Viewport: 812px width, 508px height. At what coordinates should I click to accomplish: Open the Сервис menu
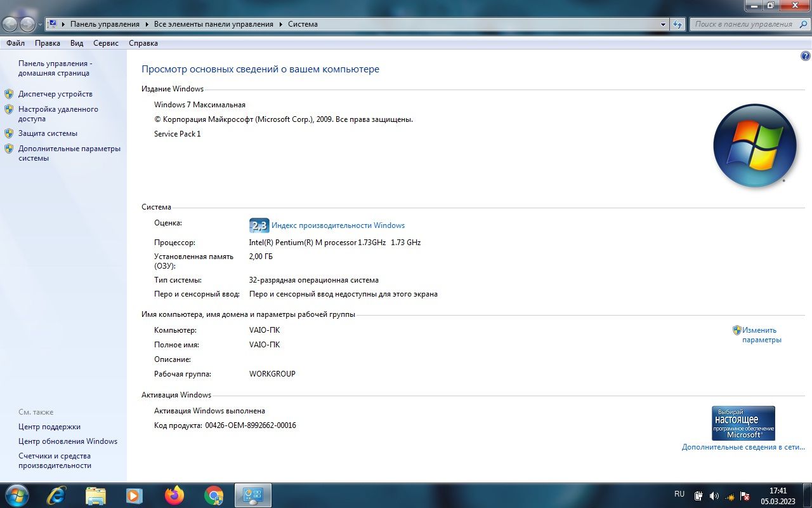(x=106, y=43)
